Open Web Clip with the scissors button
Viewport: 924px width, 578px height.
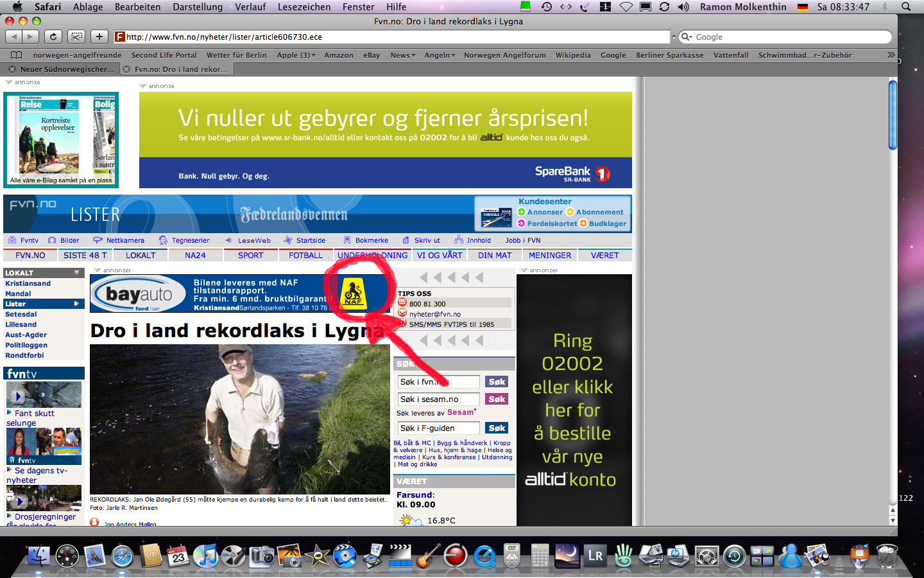point(76,37)
